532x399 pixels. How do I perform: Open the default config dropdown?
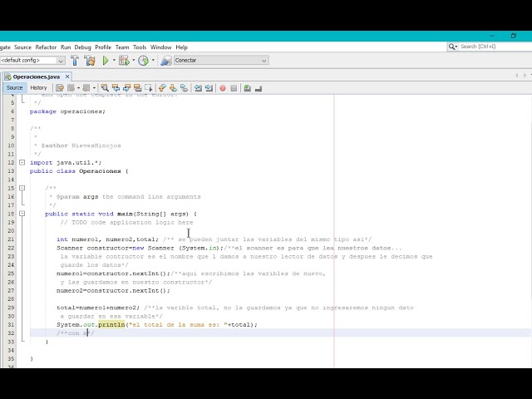pyautogui.click(x=32, y=61)
